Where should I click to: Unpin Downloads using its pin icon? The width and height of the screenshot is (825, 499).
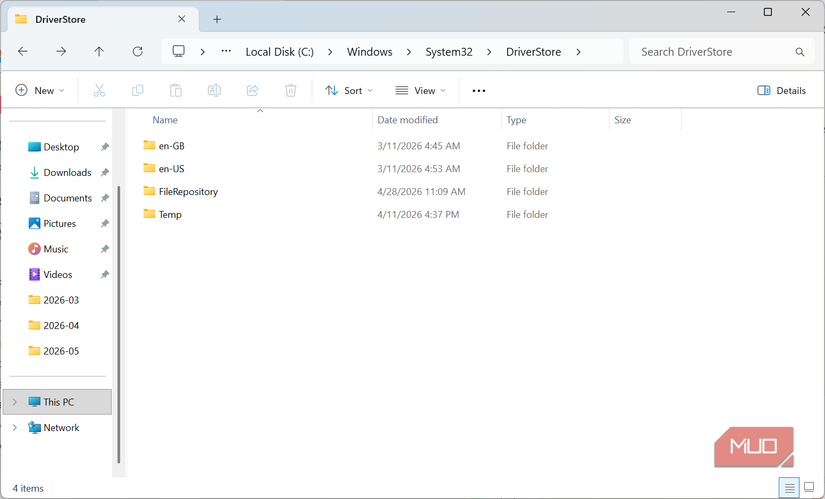tap(105, 173)
